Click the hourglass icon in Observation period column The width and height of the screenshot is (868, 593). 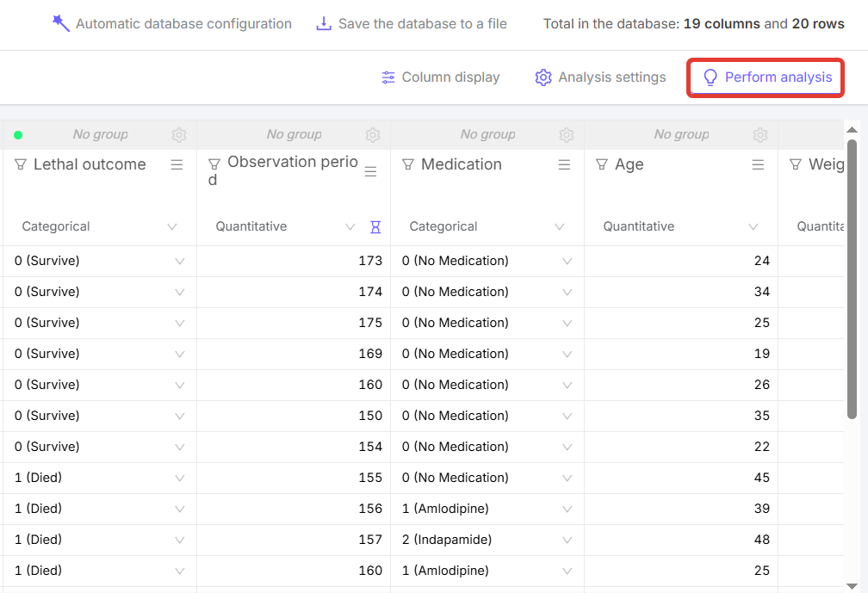click(375, 227)
